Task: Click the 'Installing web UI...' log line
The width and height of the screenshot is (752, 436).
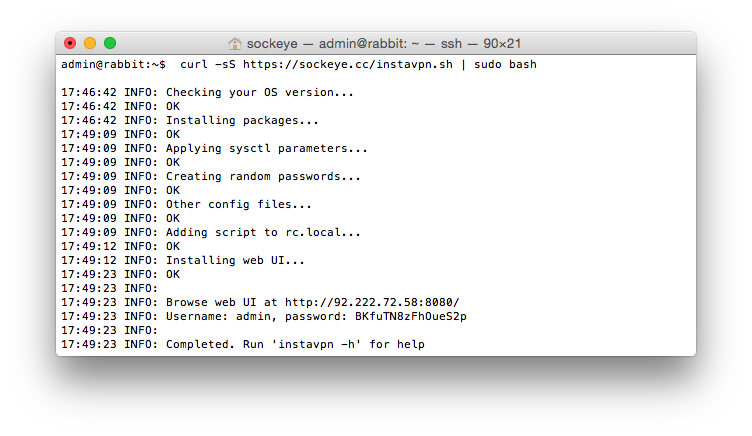Action: click(236, 260)
